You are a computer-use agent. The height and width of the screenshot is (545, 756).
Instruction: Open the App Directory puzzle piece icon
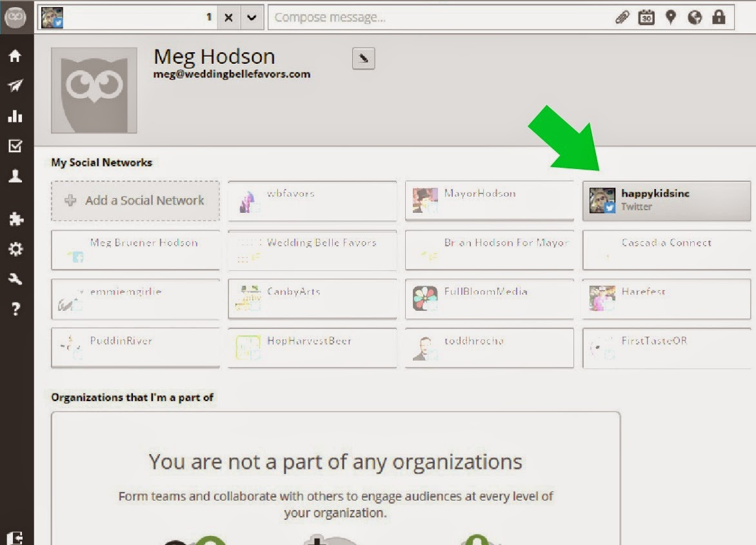[16, 219]
